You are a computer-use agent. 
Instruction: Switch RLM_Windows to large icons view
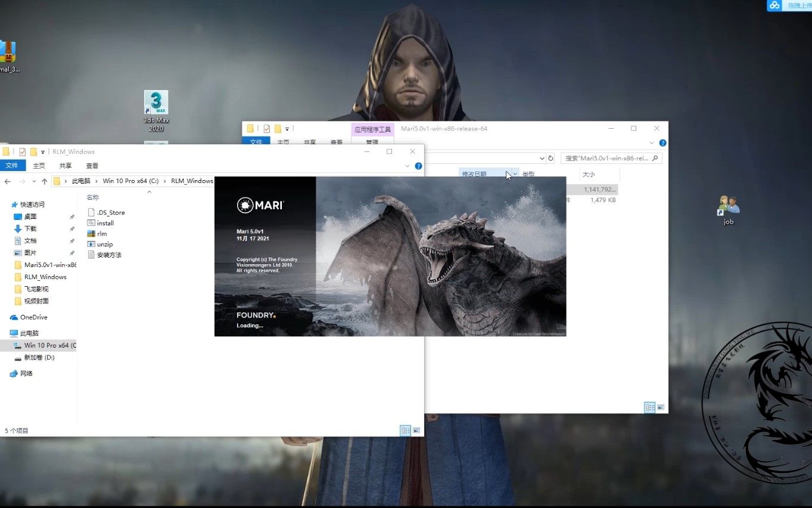tap(416, 430)
